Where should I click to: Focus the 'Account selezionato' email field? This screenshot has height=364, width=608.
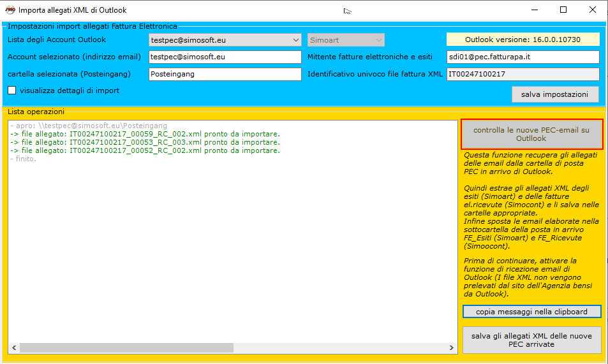tap(225, 57)
